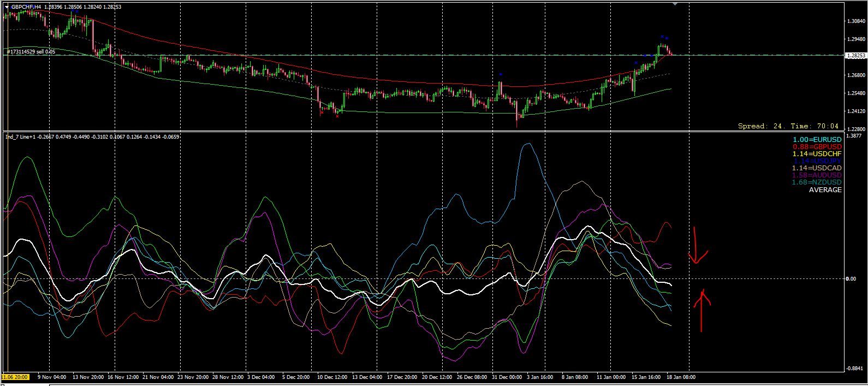
Task: Select the 1.00=EURUSD legend entry
Action: [817, 140]
